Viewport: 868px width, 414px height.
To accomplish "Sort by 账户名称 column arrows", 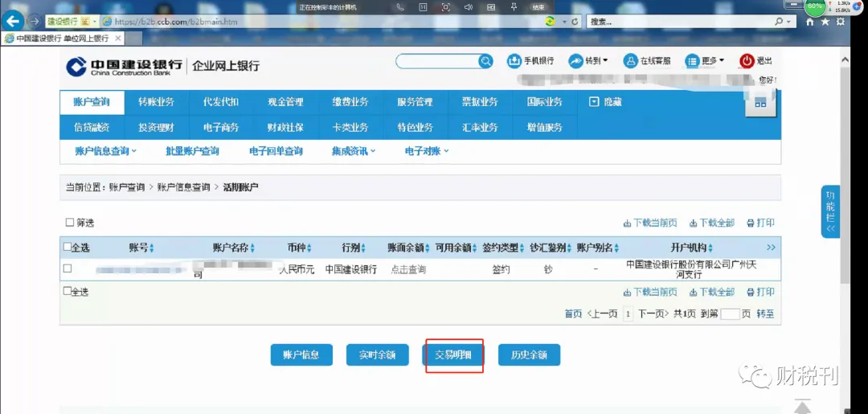I will [252, 248].
